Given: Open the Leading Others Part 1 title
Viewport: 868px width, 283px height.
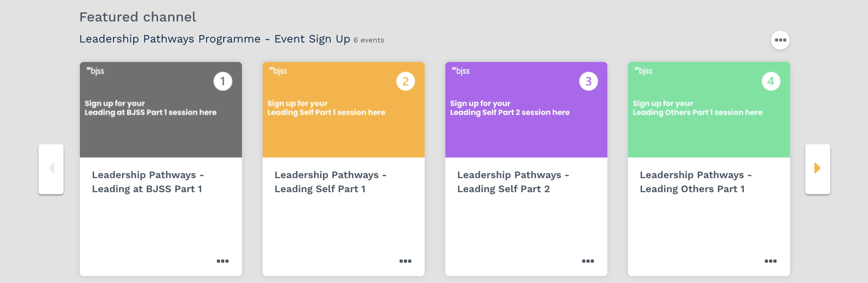Looking at the screenshot, I should click(696, 182).
